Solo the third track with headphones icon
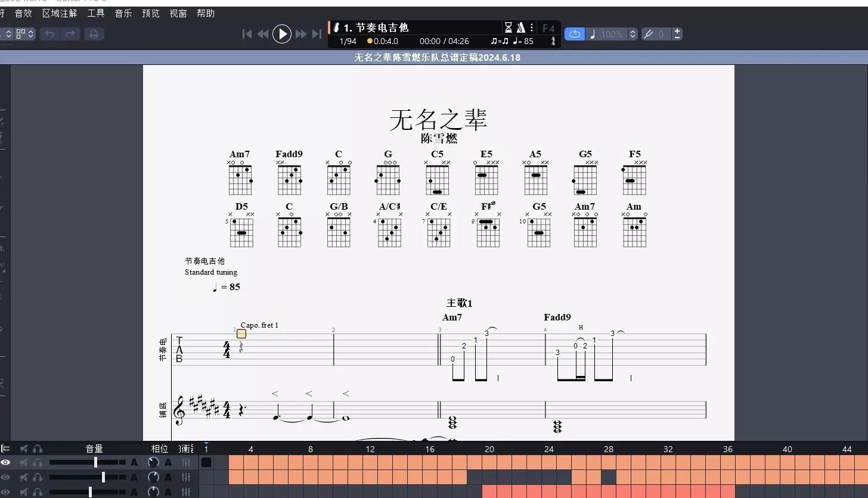The image size is (868, 498). pyautogui.click(x=38, y=492)
